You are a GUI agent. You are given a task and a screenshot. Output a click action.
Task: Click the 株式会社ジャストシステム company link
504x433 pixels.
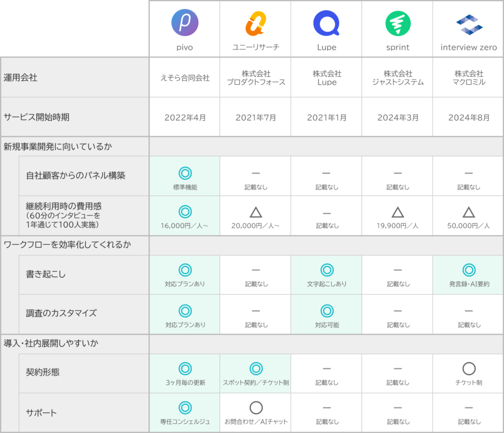tap(397, 77)
